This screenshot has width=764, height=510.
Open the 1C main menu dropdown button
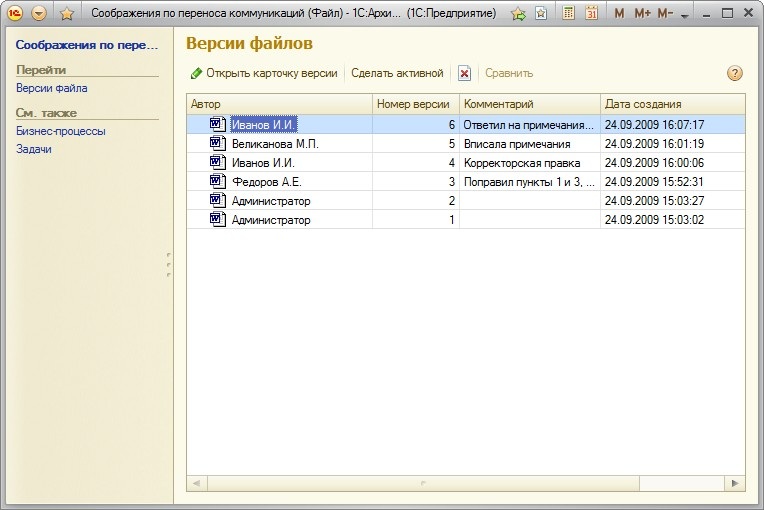pos(39,14)
